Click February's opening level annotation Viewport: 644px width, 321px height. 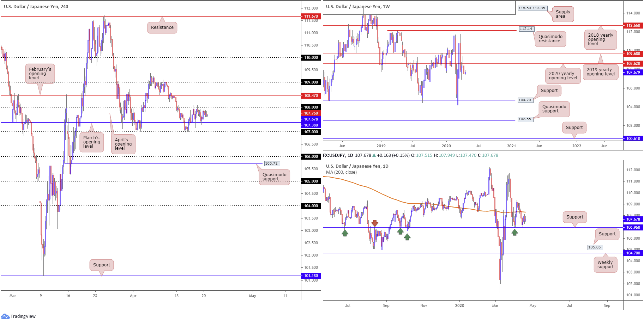40,74
